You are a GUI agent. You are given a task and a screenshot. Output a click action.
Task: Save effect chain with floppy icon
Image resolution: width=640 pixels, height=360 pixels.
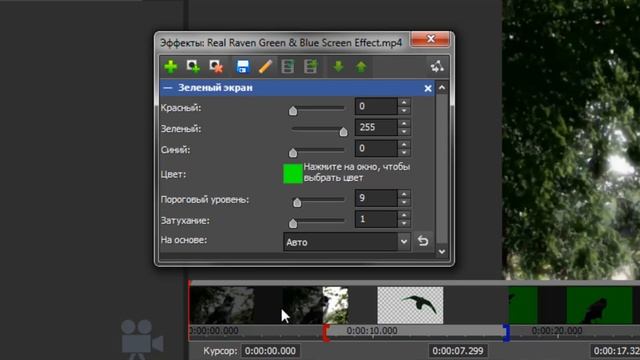pyautogui.click(x=242, y=67)
